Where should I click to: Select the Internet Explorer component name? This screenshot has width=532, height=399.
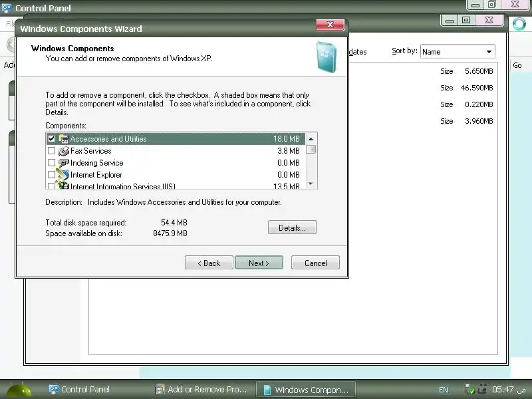pyautogui.click(x=96, y=175)
